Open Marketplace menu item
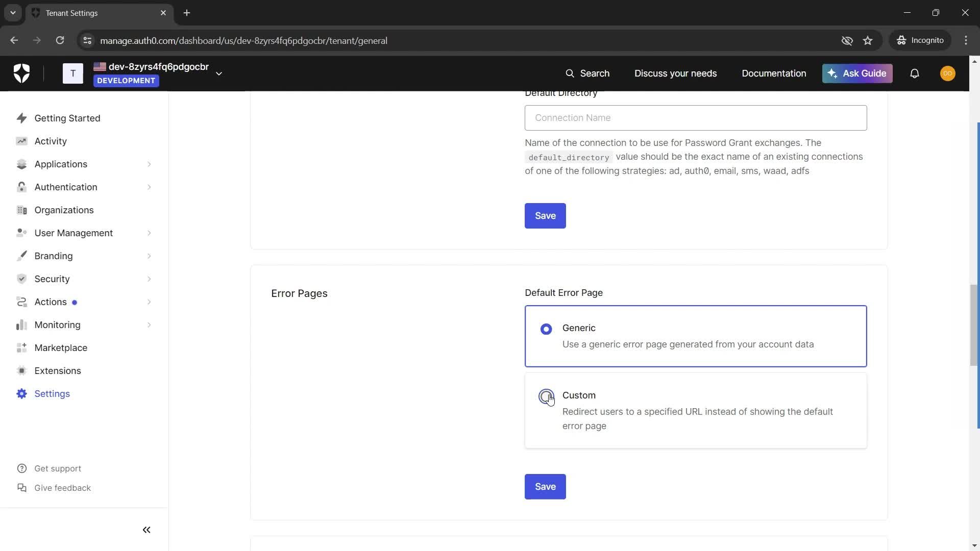Viewport: 980px width, 551px height. [61, 348]
